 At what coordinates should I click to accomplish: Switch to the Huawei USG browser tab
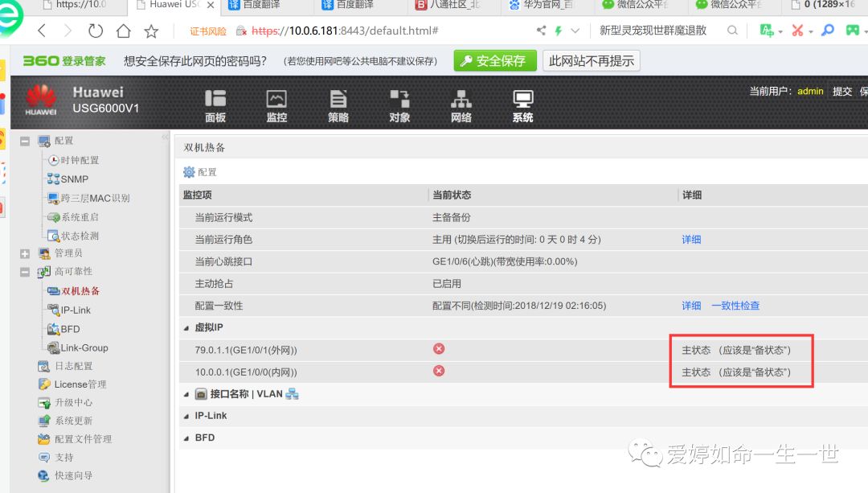pos(174,5)
